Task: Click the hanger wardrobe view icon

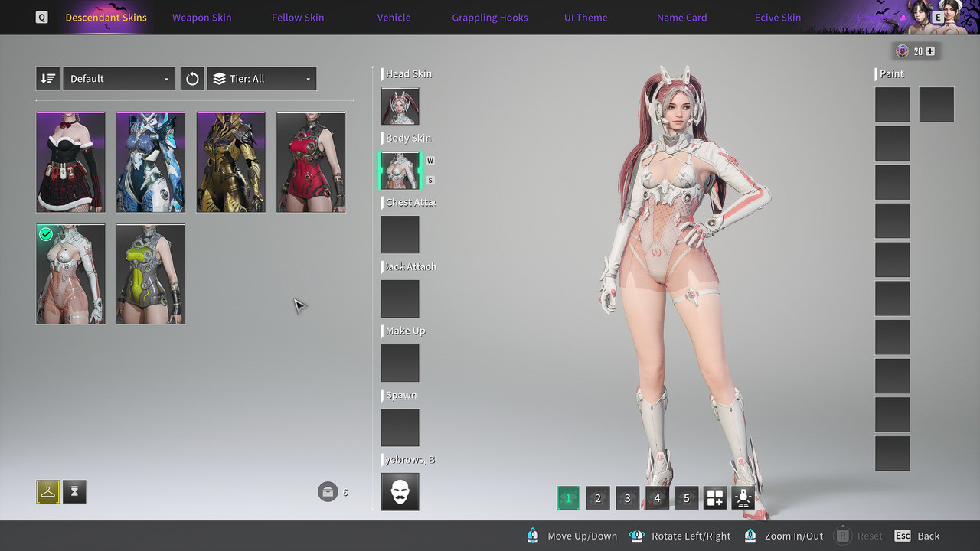Action: (47, 492)
